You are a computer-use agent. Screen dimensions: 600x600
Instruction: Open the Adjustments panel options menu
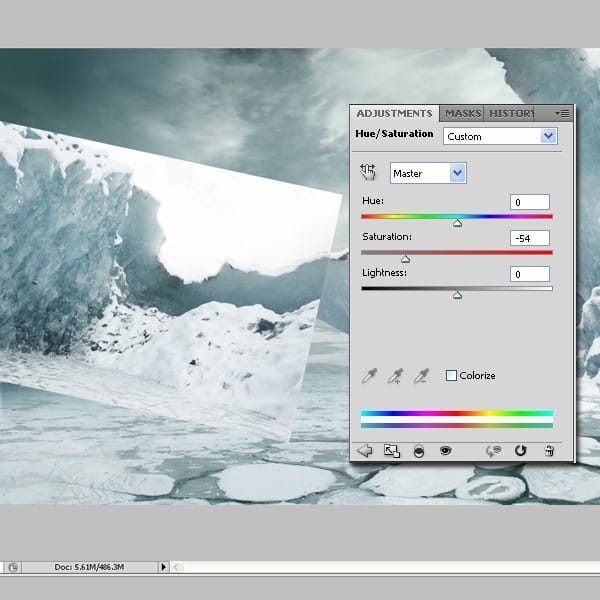point(563,114)
